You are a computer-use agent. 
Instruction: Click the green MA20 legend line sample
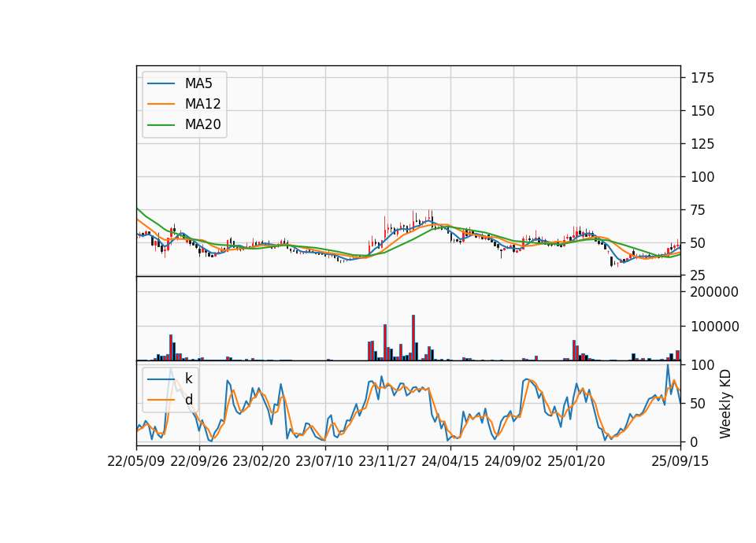tap(161, 125)
